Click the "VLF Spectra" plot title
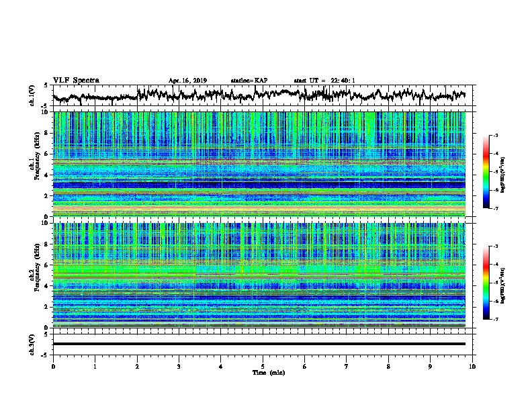Viewport: 532px width, 411px height. (x=76, y=81)
